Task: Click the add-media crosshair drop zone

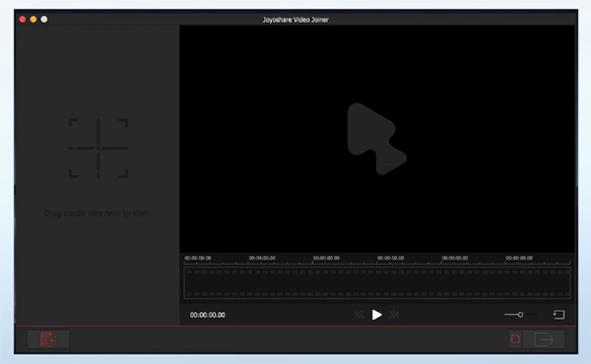Action: 98,149
